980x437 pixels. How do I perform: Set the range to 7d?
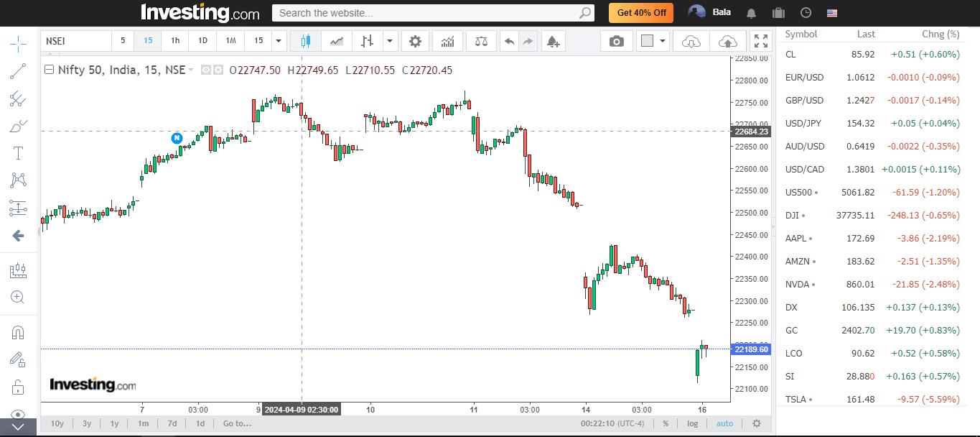[172, 423]
